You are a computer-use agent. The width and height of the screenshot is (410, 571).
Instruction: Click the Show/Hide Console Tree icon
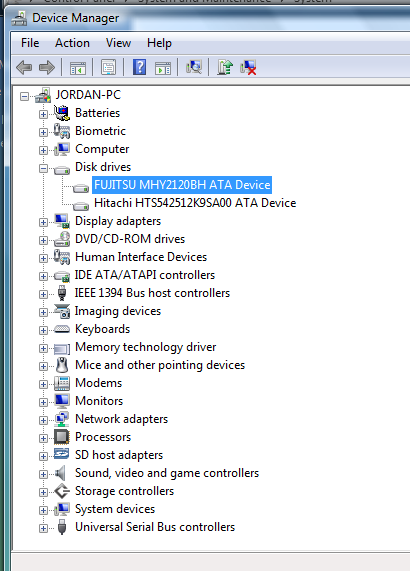(x=78, y=67)
